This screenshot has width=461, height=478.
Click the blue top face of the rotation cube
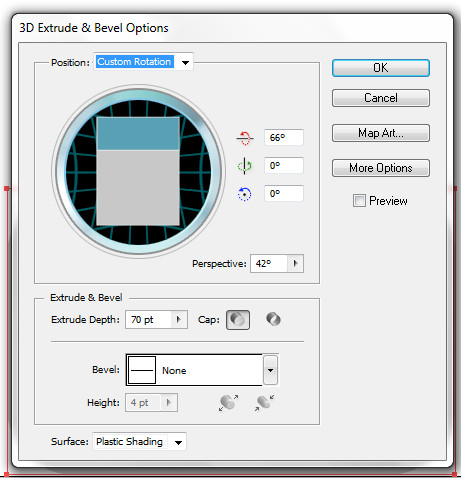coord(138,133)
